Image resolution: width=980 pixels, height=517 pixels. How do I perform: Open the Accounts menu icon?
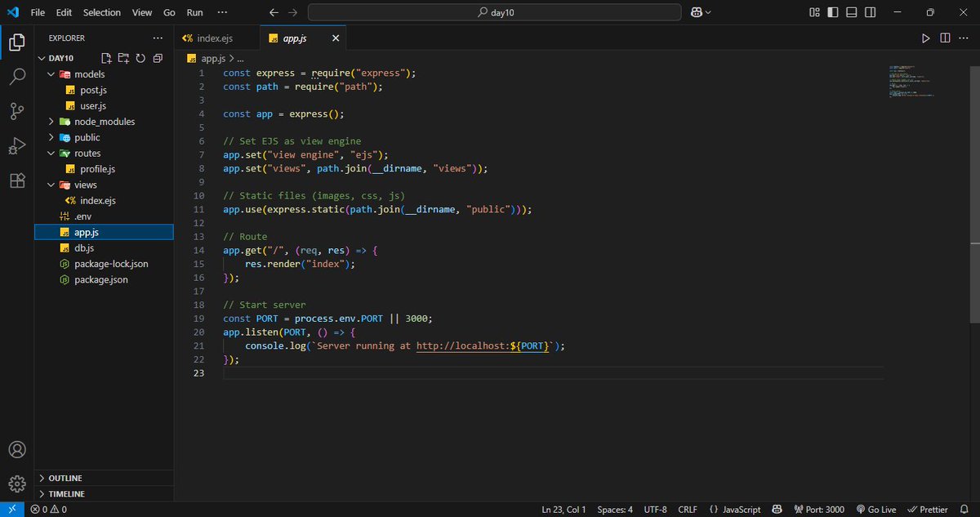click(16, 449)
